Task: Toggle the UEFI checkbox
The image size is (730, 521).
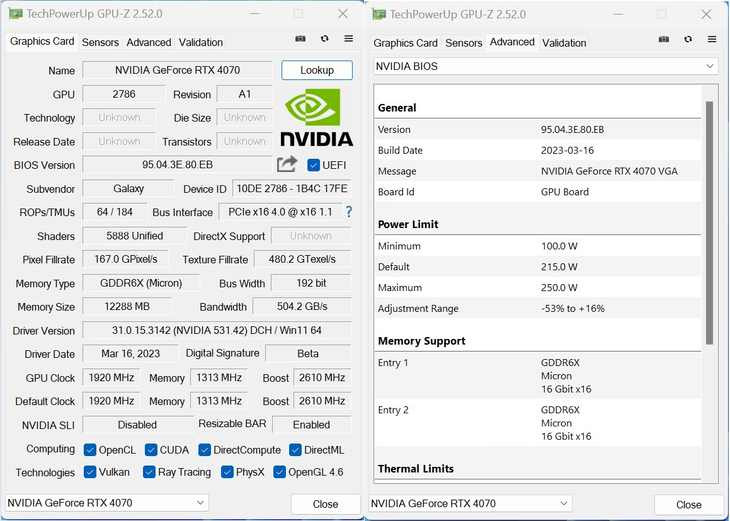Action: (x=313, y=165)
